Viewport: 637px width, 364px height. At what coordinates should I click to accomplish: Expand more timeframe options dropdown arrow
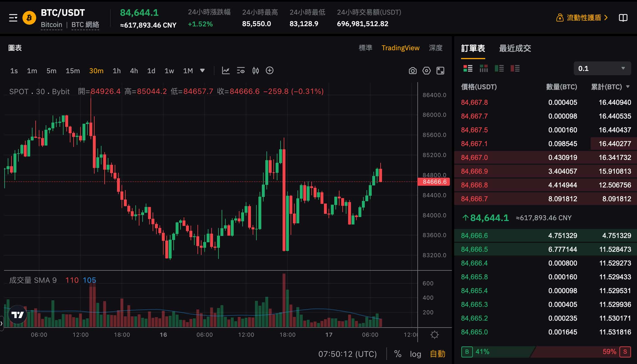click(x=202, y=71)
